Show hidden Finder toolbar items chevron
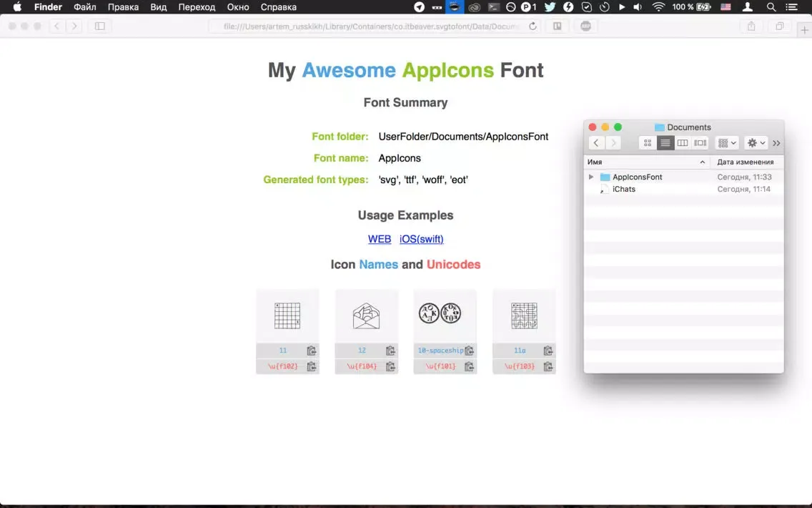The height and width of the screenshot is (508, 812). click(776, 143)
